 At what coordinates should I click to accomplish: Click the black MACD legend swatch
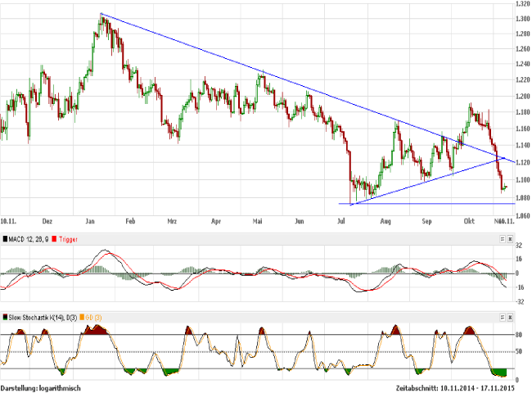tap(3, 238)
